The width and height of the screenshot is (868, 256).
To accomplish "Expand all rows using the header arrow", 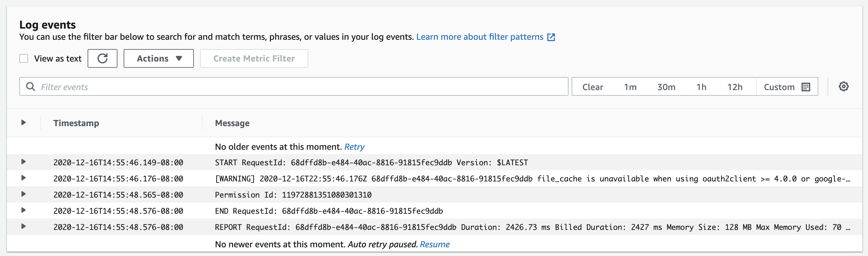I will 24,123.
